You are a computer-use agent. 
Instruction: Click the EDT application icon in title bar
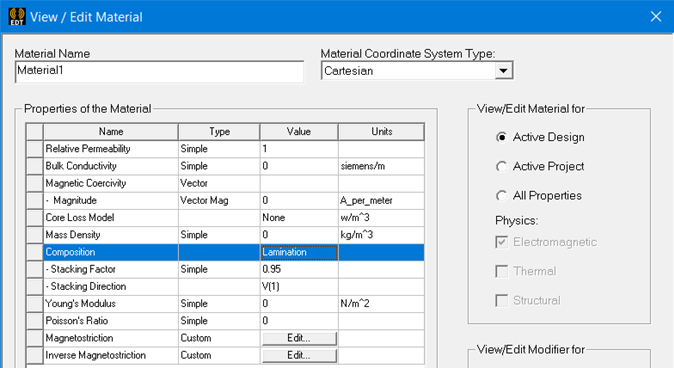click(17, 17)
